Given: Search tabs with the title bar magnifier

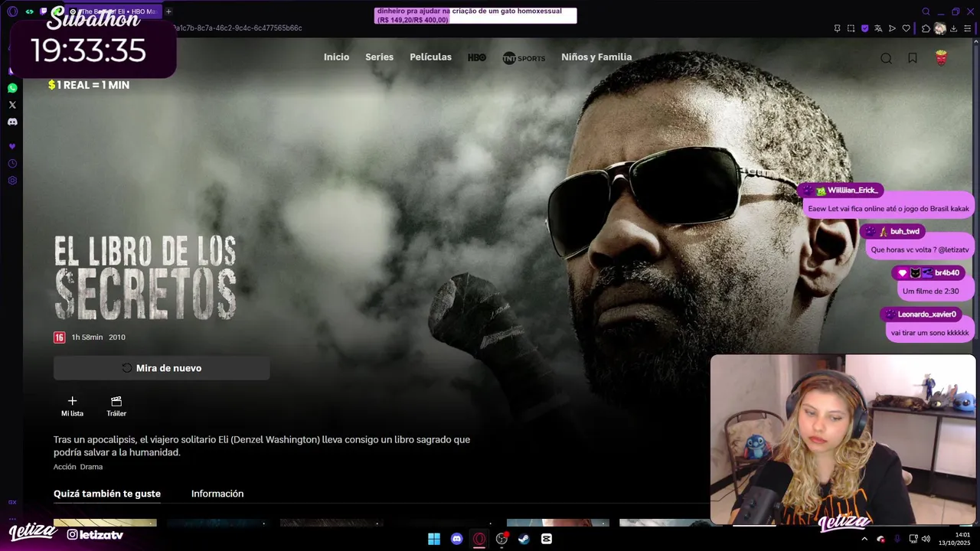Looking at the screenshot, I should [926, 11].
